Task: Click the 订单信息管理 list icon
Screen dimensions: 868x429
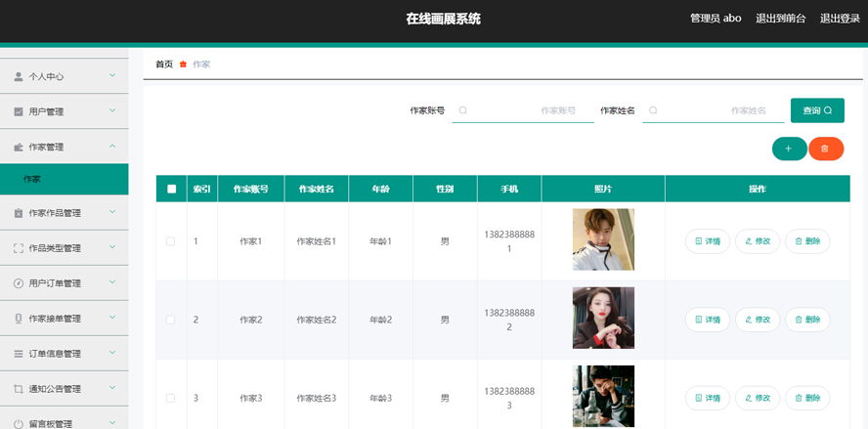Action: [19, 354]
